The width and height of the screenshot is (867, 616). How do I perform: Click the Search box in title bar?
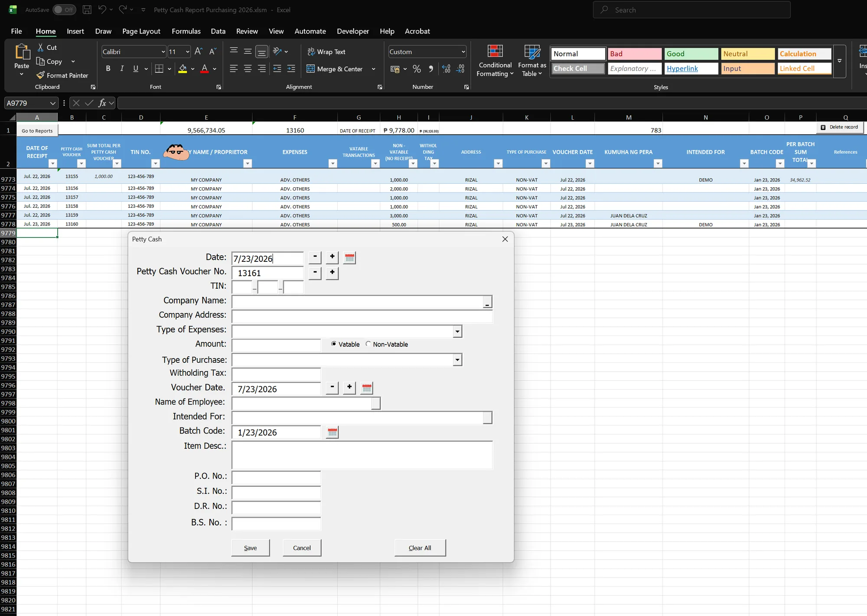[x=691, y=10]
